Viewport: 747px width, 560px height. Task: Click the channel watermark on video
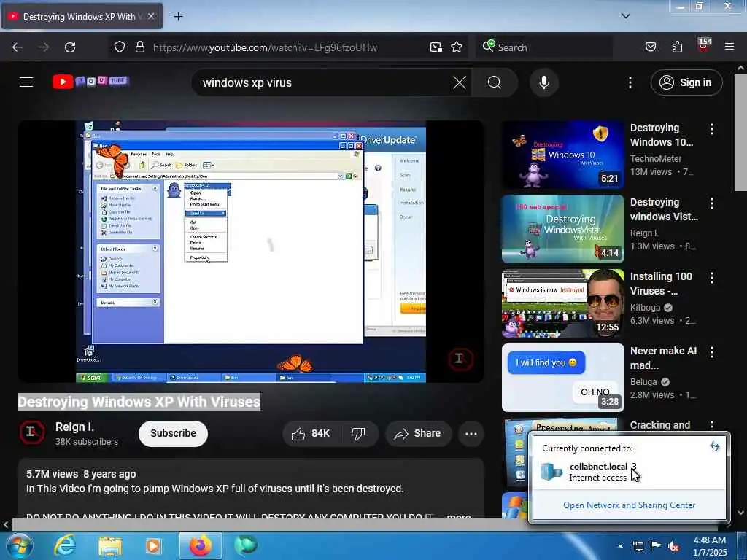pos(460,359)
